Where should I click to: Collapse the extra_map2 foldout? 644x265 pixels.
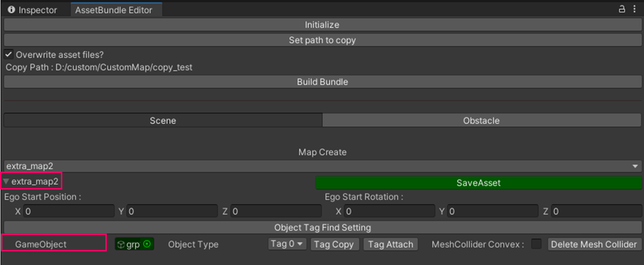[x=6, y=182]
